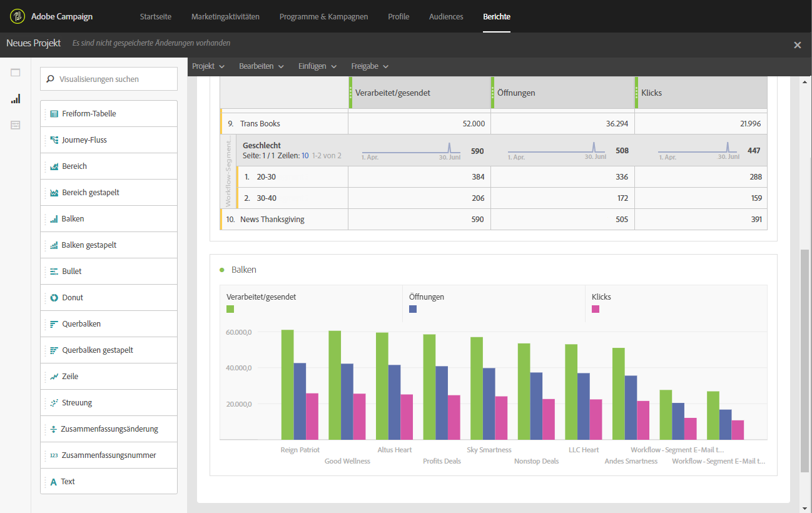Image resolution: width=812 pixels, height=513 pixels.
Task: Pick the Querbalken gestapelt icon
Action: point(54,350)
